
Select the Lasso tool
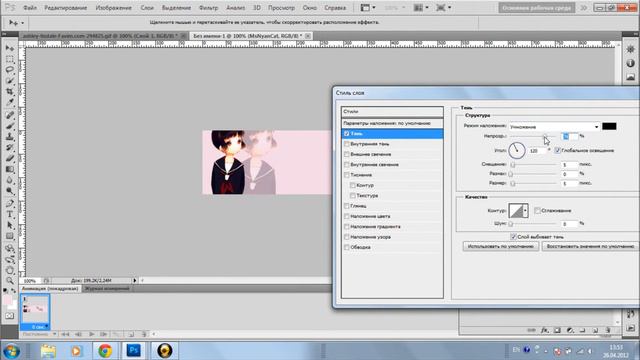point(10,70)
